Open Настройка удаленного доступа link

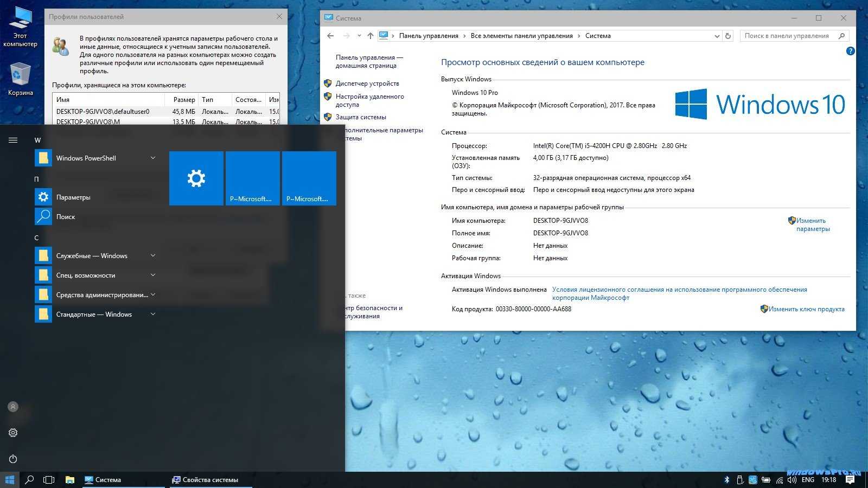369,100
